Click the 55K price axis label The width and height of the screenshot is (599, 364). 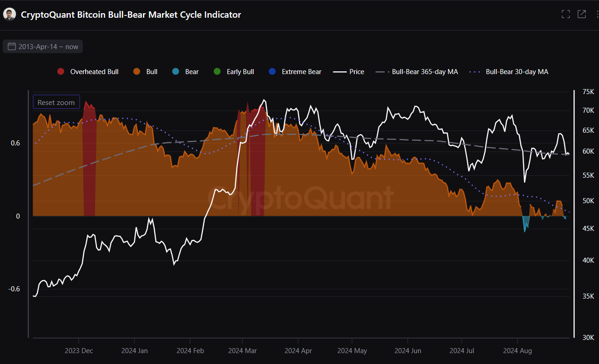(589, 175)
